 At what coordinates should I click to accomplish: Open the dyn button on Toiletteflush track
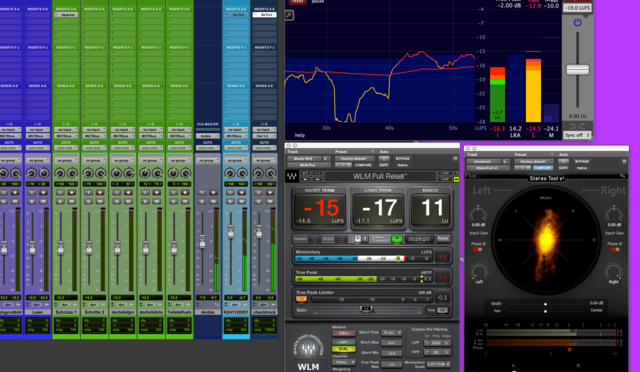pos(178,305)
